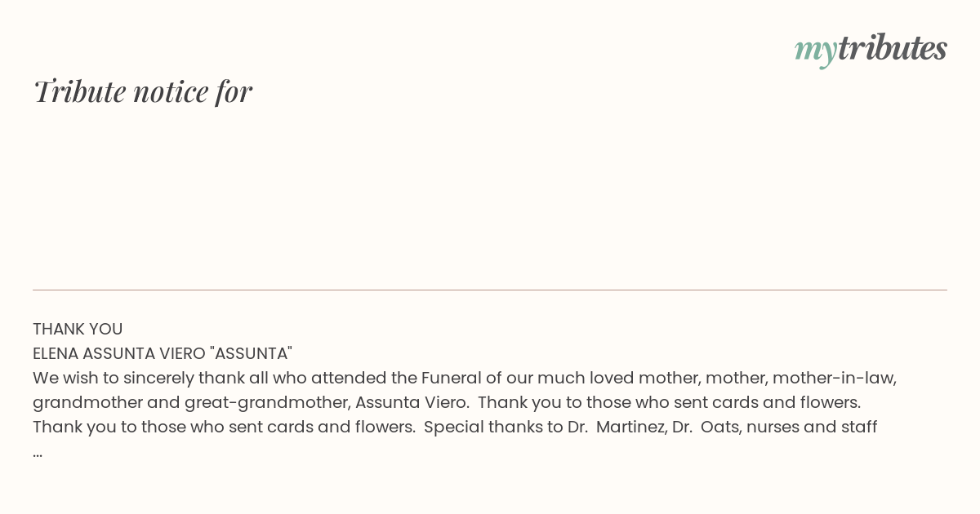The width and height of the screenshot is (980, 514).
Task: Click the "Oats" name in the notice
Action: (x=719, y=427)
